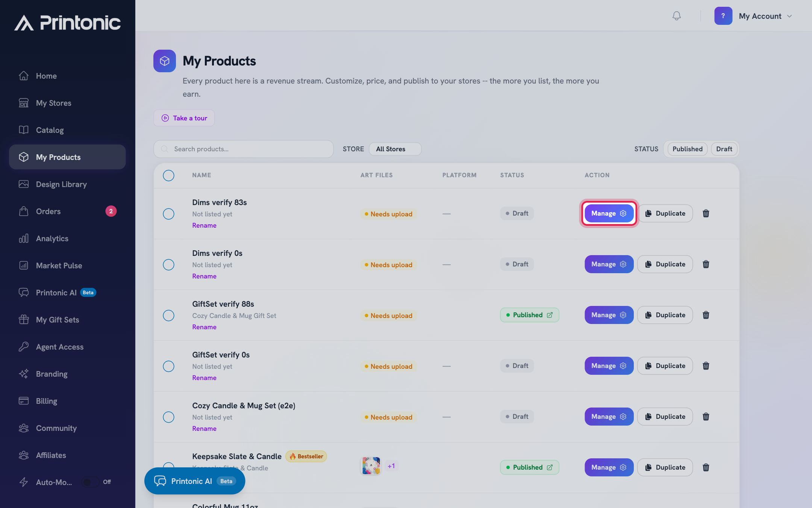Manage the Dims verify 83s product

[609, 213]
